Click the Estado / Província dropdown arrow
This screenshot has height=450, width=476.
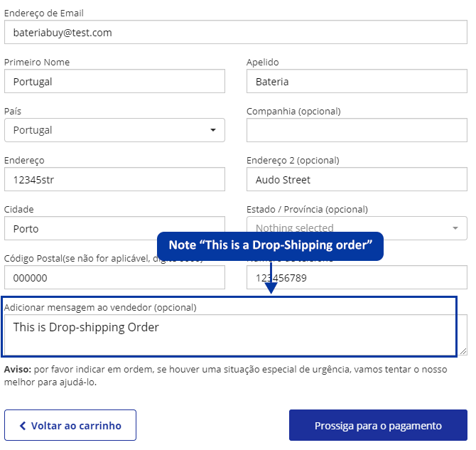(455, 228)
